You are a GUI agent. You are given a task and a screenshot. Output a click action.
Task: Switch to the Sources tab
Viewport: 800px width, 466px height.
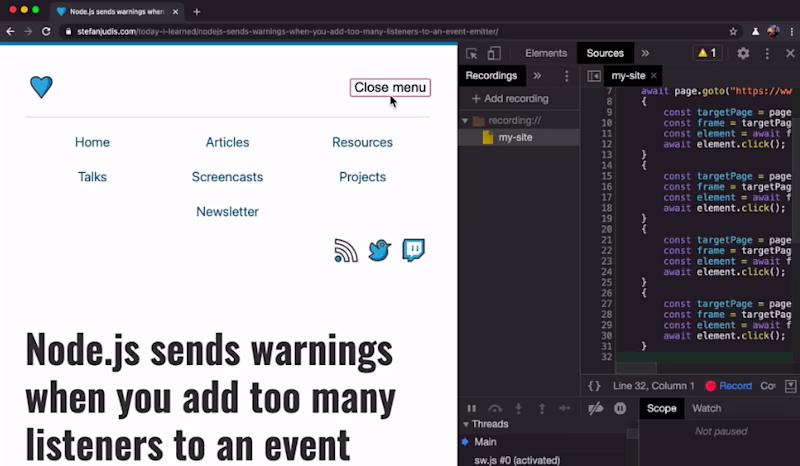[605, 53]
